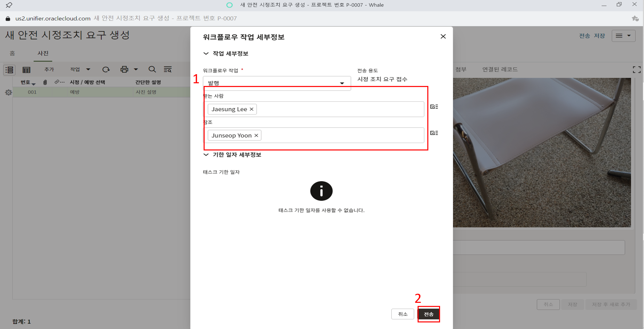This screenshot has width=644, height=329.
Task: Toggle fullscreen for the photo preview
Action: coord(636,69)
